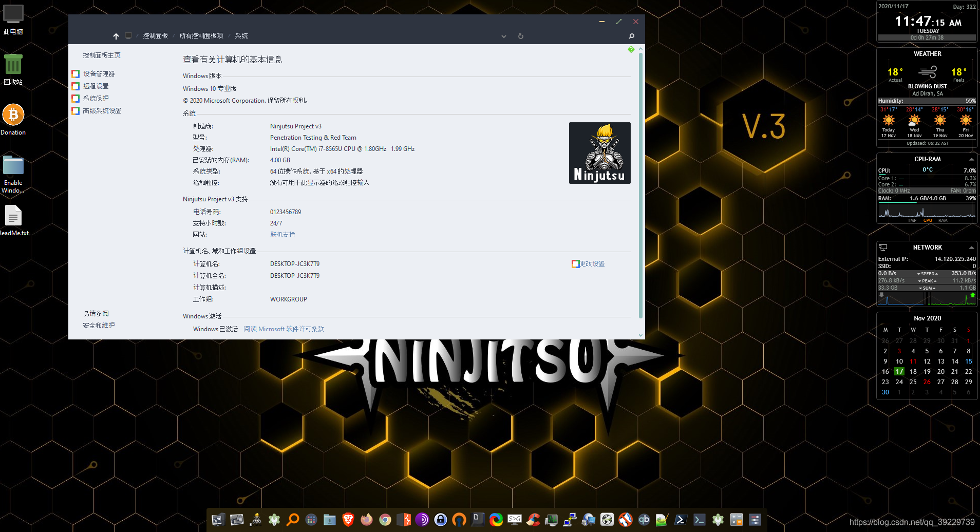Screen dimensions: 980x532
Task: Launch Burp Suite from the dock
Action: coord(404,520)
